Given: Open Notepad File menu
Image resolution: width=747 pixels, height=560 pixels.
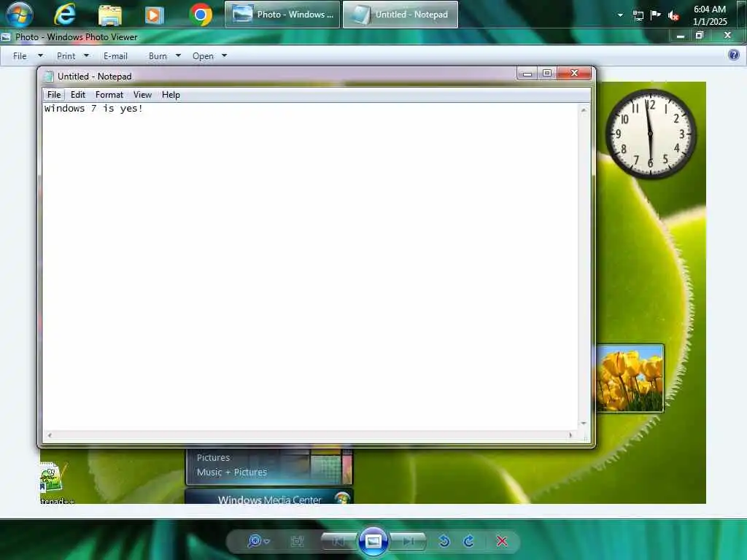Looking at the screenshot, I should point(54,95).
